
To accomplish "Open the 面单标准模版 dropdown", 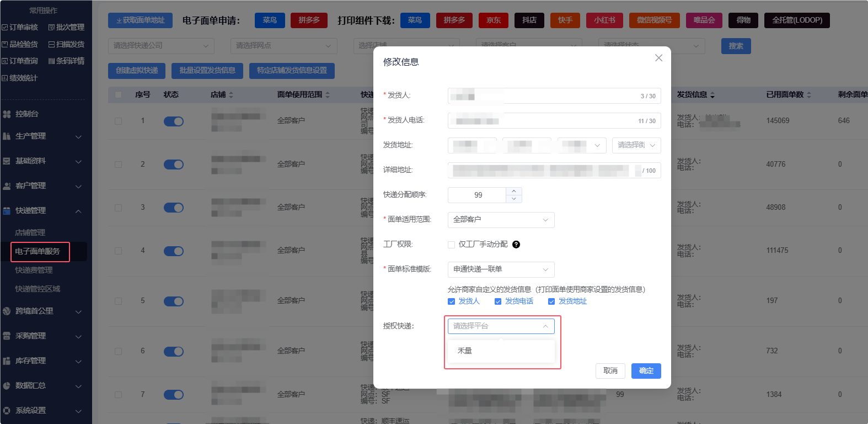I will (x=501, y=269).
